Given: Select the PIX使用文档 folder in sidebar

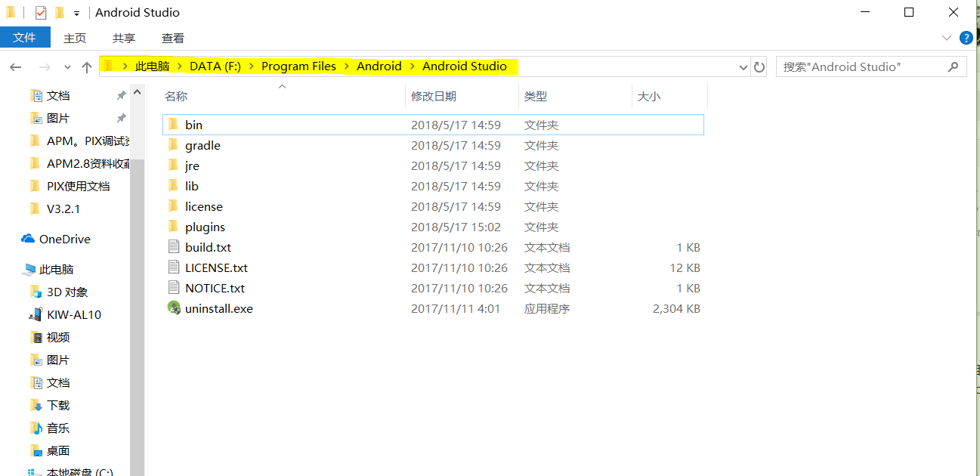Looking at the screenshot, I should [79, 186].
